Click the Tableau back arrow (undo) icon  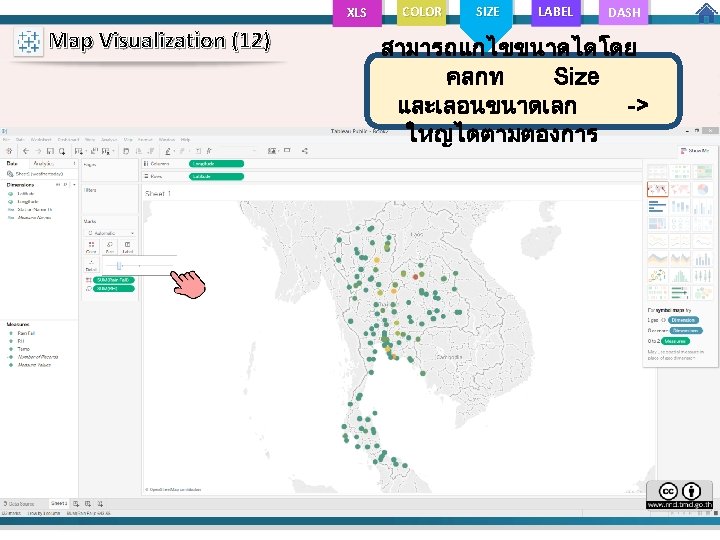pos(26,151)
